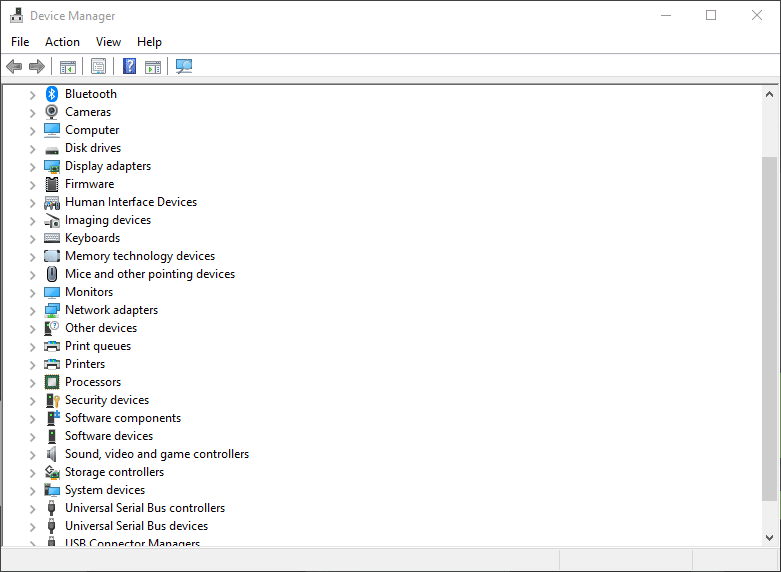Click the scrollbar down arrow
This screenshot has width=781, height=572.
tap(769, 538)
